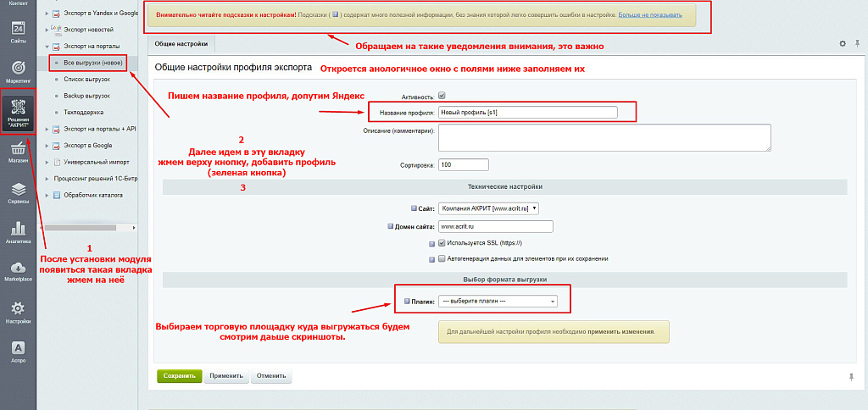Screen dimensions: 868x410
Task: Click the Больше не показывать link
Action: (648, 15)
